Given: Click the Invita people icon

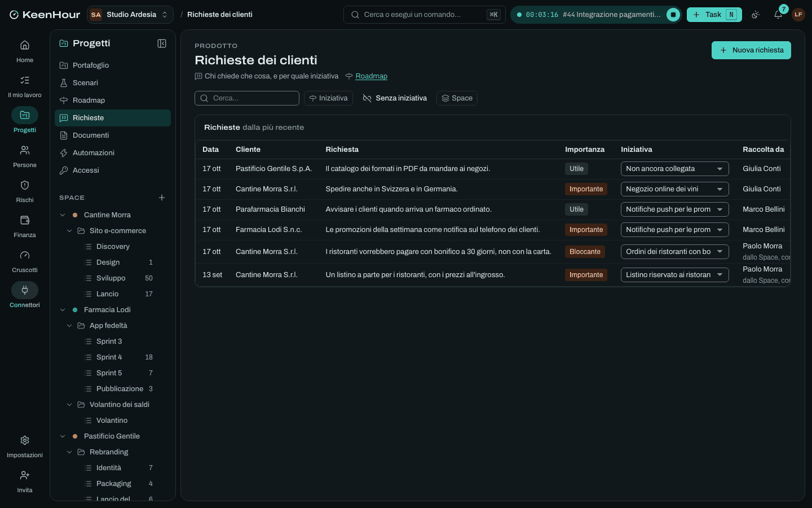Looking at the screenshot, I should pos(25,481).
